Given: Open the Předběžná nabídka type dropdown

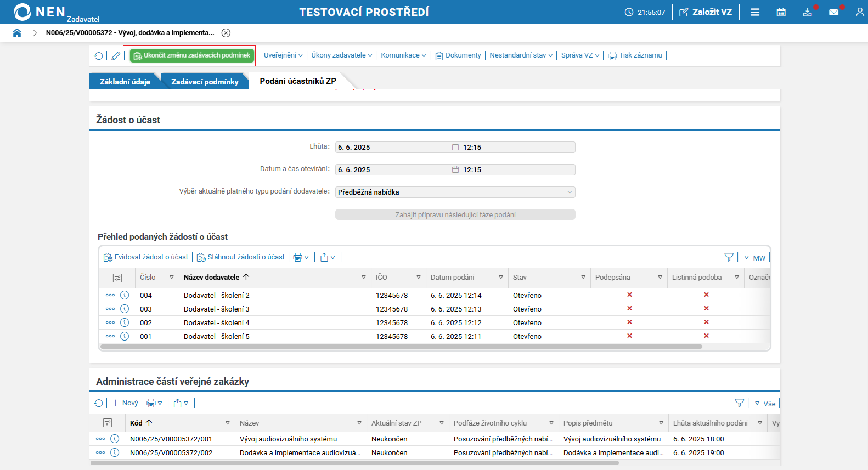Looking at the screenshot, I should click(x=455, y=192).
